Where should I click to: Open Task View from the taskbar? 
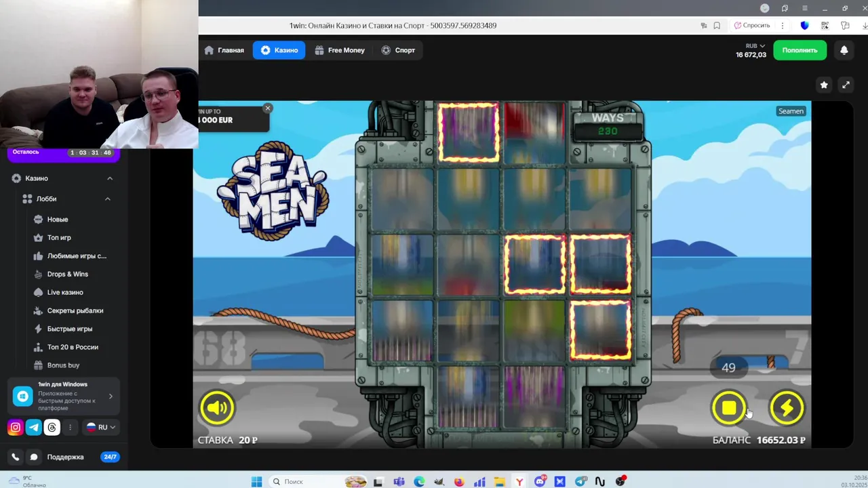click(x=378, y=482)
